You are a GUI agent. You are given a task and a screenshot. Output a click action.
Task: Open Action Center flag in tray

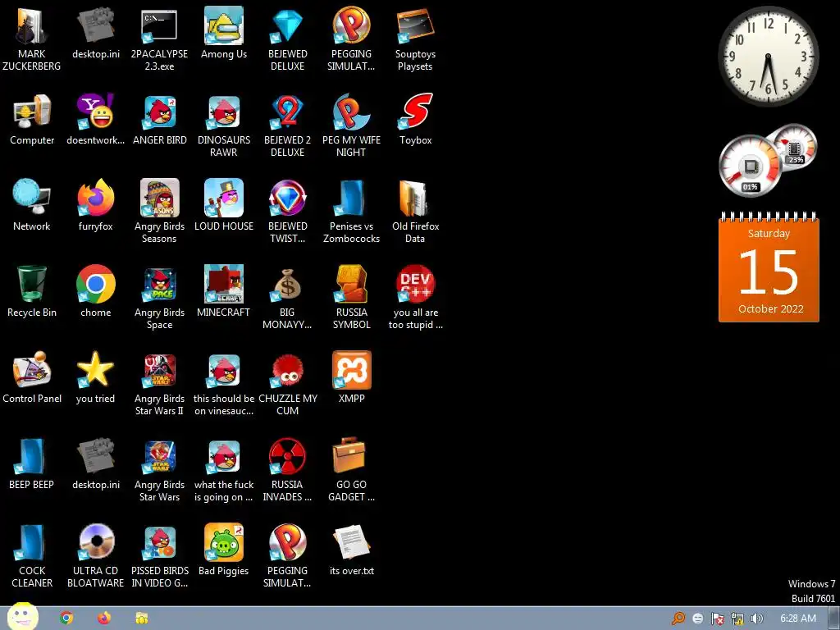718,619
